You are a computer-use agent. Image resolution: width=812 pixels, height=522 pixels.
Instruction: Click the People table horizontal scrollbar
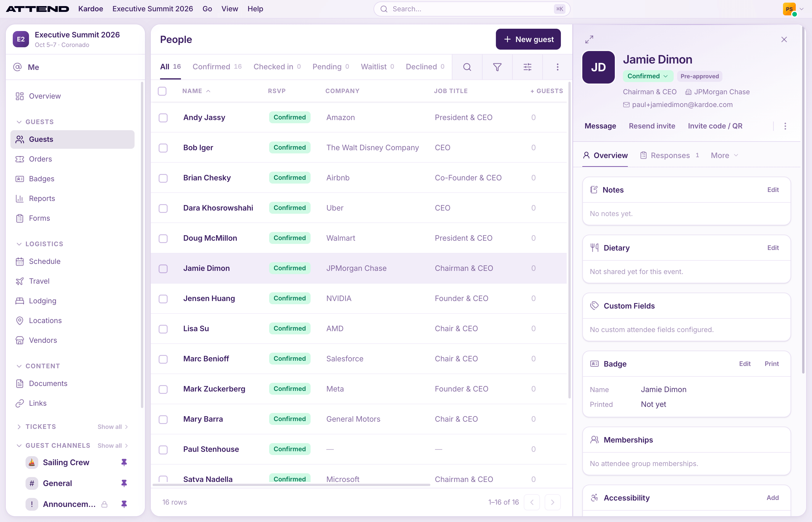[291, 485]
